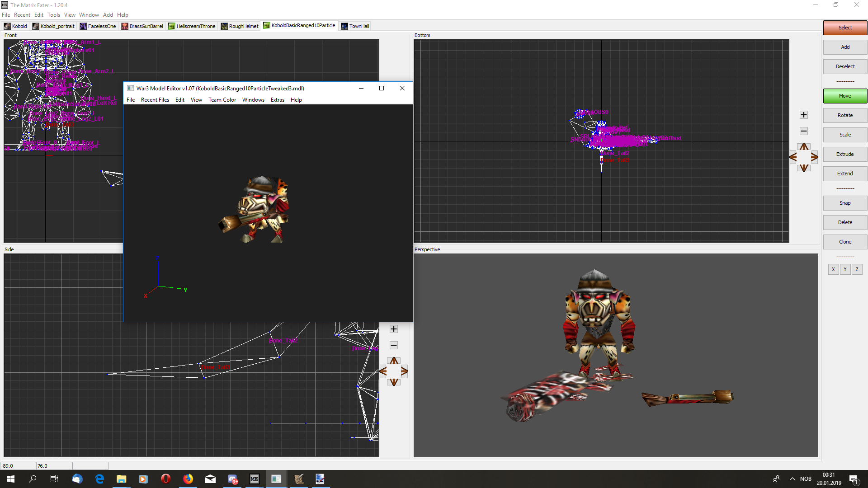Activate the Select tool button

pyautogui.click(x=845, y=28)
